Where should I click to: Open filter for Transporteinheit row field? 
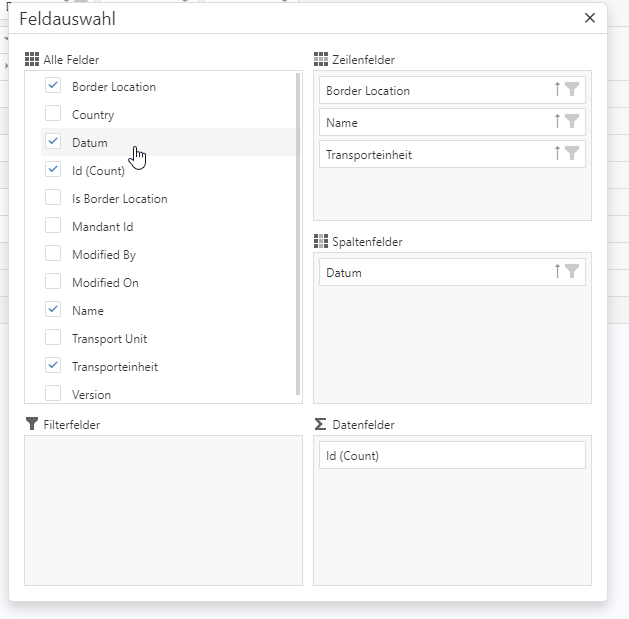click(572, 154)
